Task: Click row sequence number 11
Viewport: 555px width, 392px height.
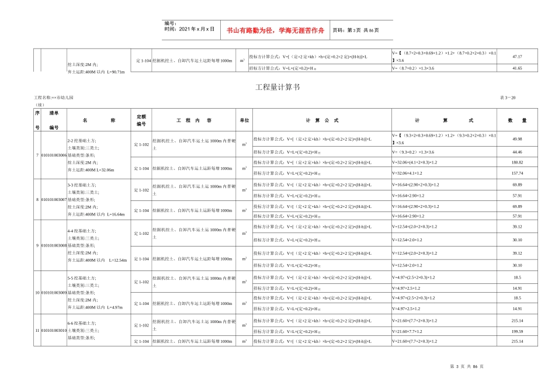Action: coord(37,331)
